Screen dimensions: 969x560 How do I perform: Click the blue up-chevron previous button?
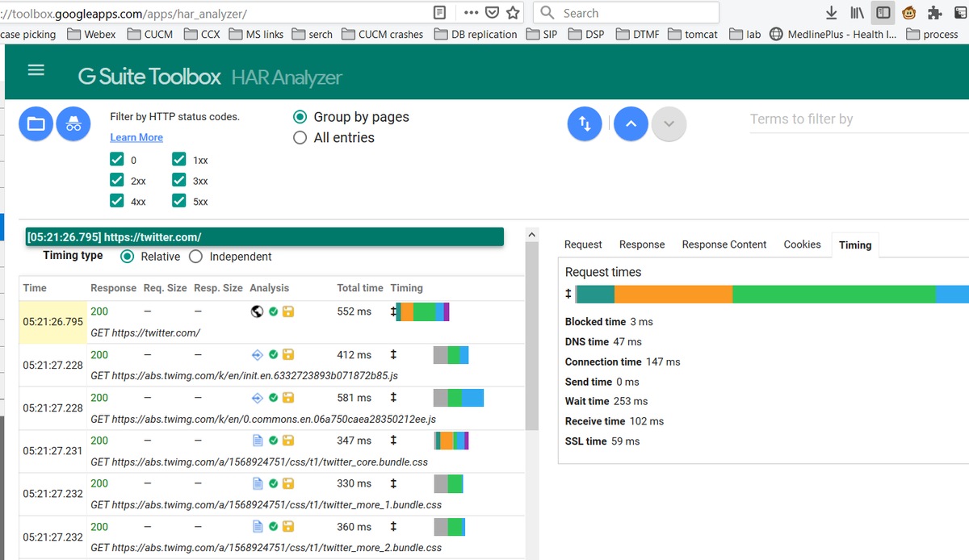coord(631,123)
